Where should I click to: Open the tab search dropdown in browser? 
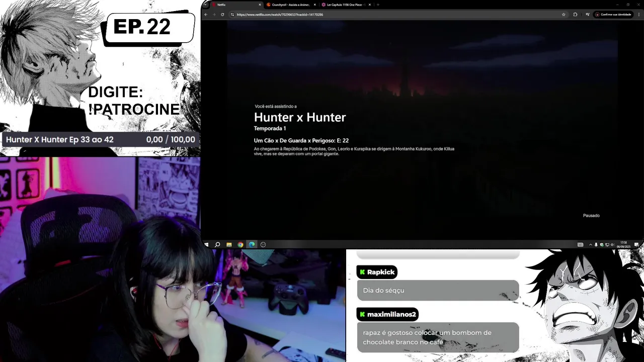[x=205, y=5]
